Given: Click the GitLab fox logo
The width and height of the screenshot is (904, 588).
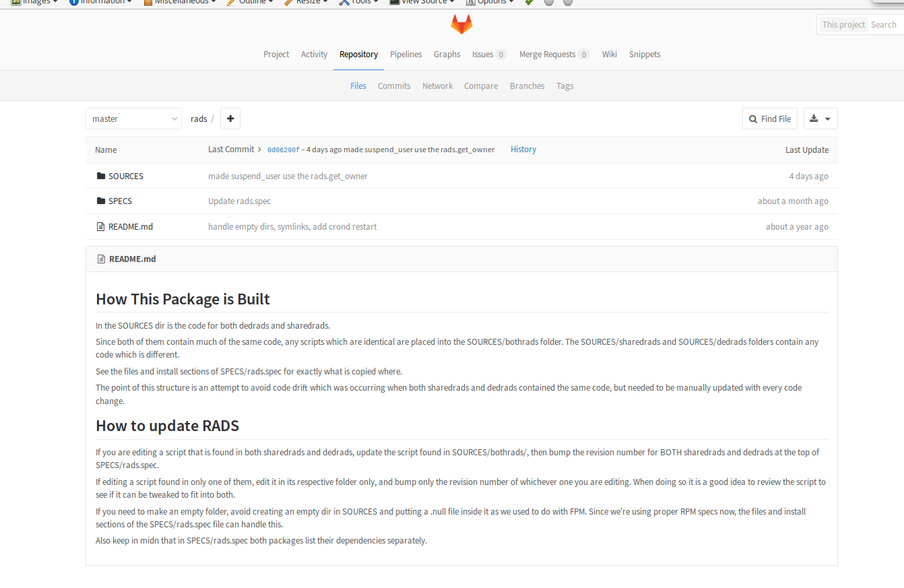Looking at the screenshot, I should pos(461,25).
